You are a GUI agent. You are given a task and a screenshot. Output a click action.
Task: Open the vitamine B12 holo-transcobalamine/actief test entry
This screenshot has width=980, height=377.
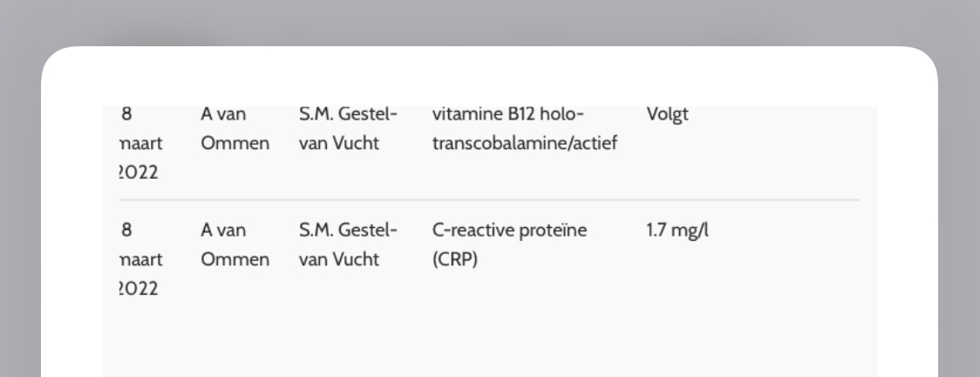pyautogui.click(x=524, y=129)
